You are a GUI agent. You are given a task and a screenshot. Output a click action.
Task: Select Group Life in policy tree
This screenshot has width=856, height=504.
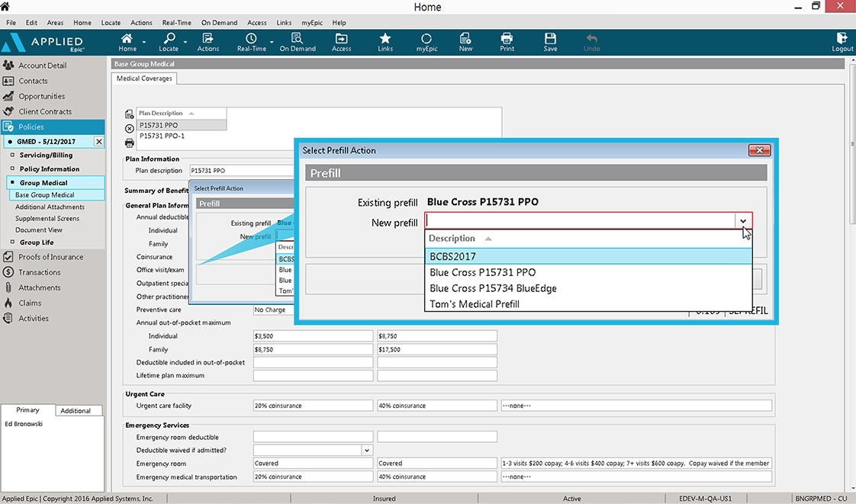[37, 242]
